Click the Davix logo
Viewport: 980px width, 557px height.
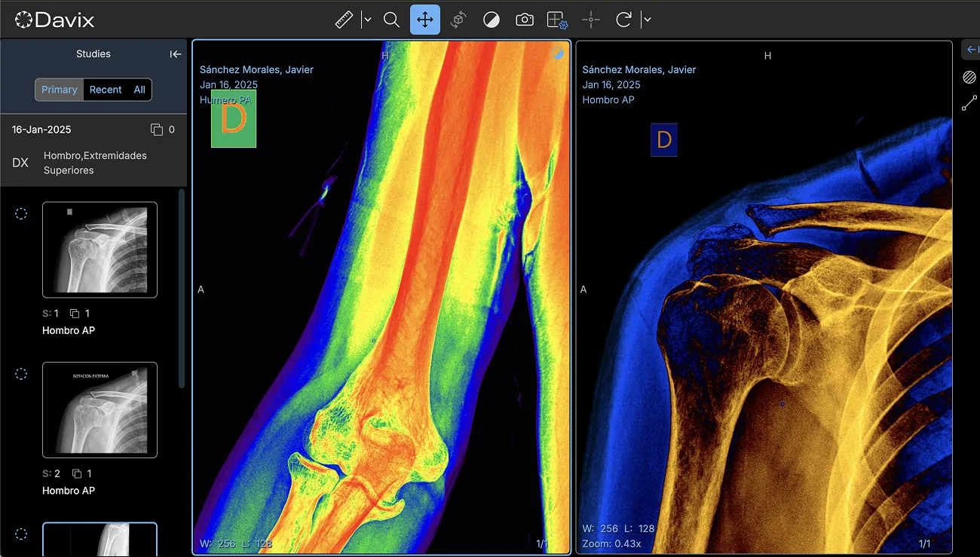(x=54, y=19)
